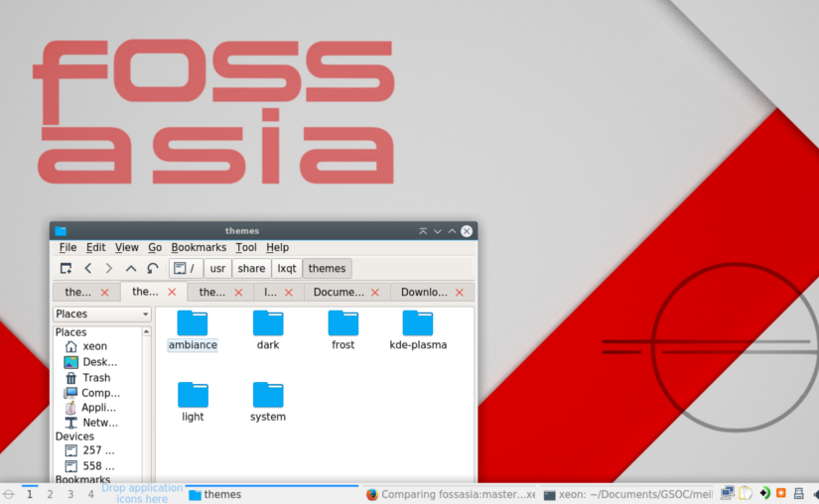Select the kde-plasma folder

[418, 323]
